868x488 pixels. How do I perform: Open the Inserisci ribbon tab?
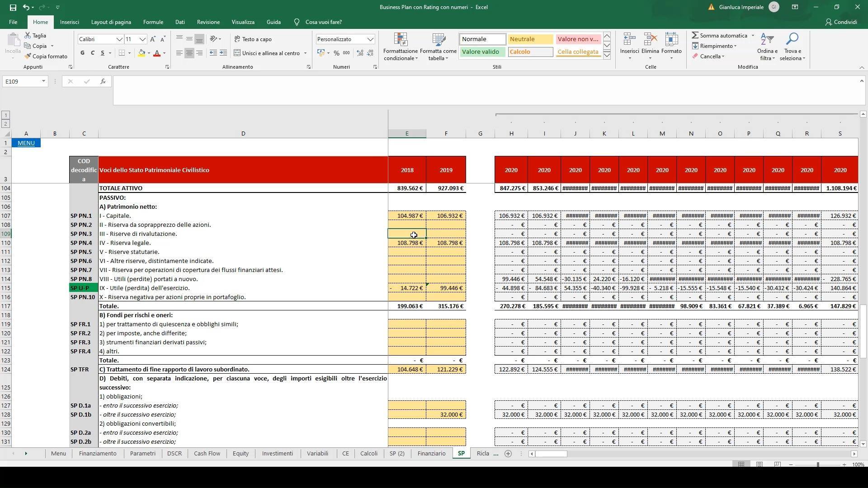click(69, 22)
